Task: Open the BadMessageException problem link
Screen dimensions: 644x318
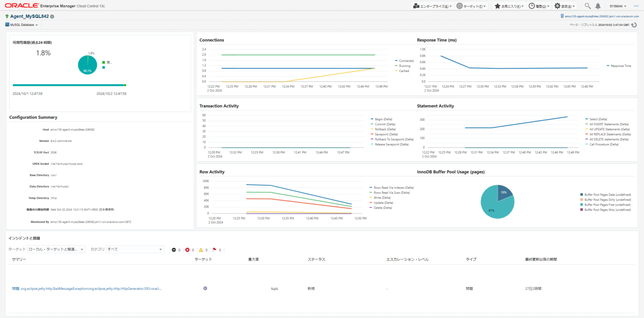Action: [86, 288]
